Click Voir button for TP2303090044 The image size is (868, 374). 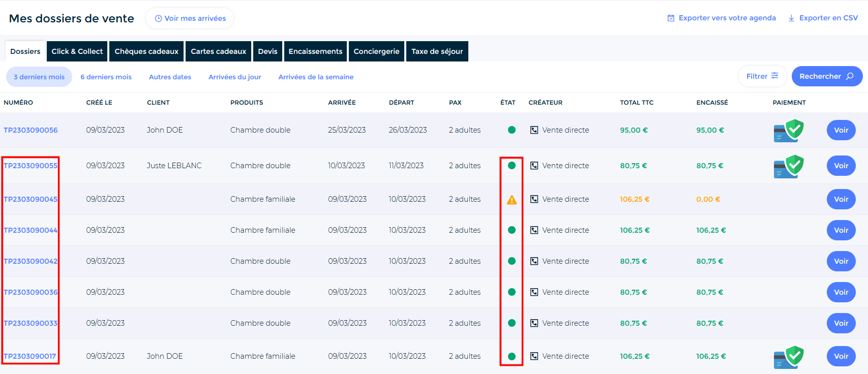(x=841, y=230)
